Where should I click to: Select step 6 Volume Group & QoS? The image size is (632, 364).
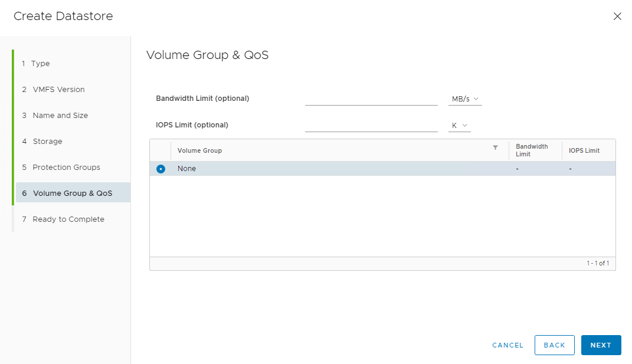(x=72, y=194)
